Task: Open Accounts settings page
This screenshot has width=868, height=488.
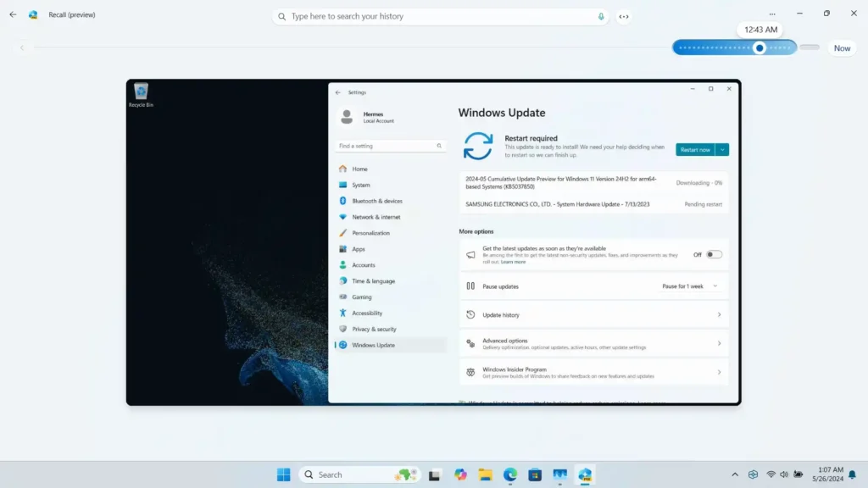Action: pos(390,265)
